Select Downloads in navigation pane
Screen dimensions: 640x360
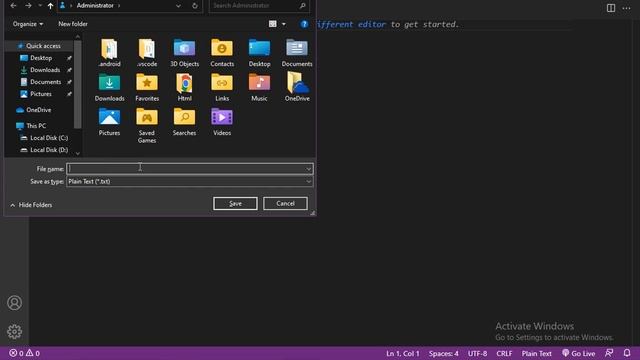click(45, 70)
